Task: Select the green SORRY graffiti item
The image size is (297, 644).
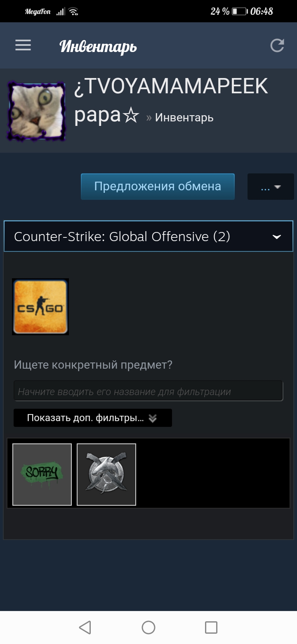Action: 42,474
